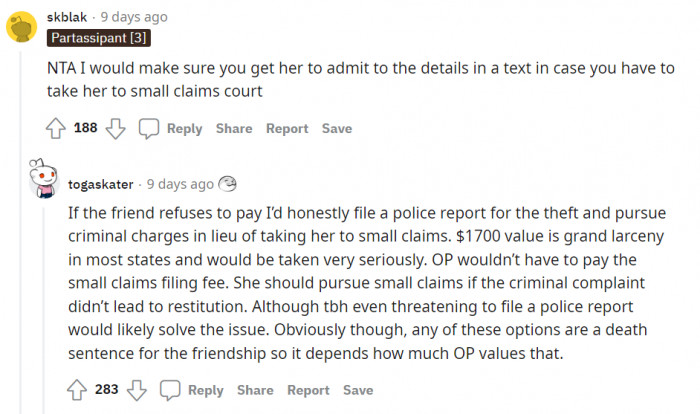Click speech bubble icon on skblak's comment

(149, 128)
